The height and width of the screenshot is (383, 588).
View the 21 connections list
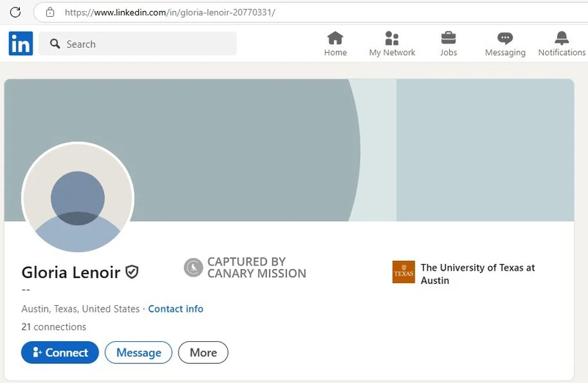pyautogui.click(x=54, y=327)
